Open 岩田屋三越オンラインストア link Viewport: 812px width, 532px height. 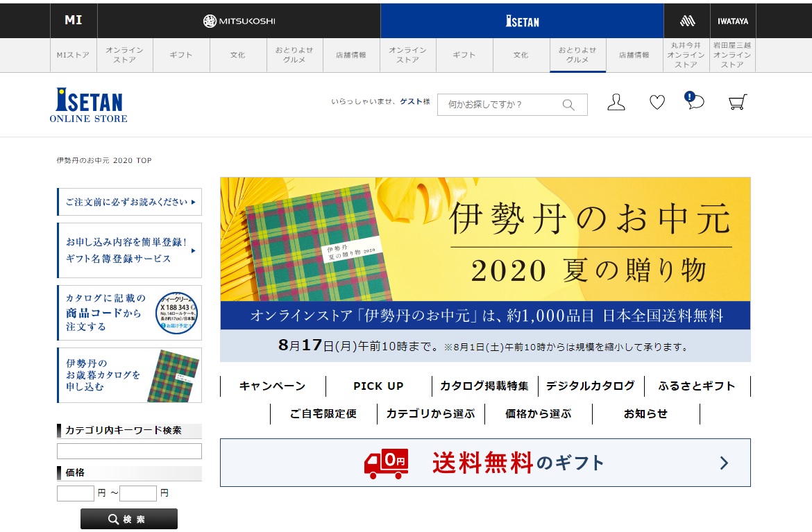pyautogui.click(x=732, y=55)
